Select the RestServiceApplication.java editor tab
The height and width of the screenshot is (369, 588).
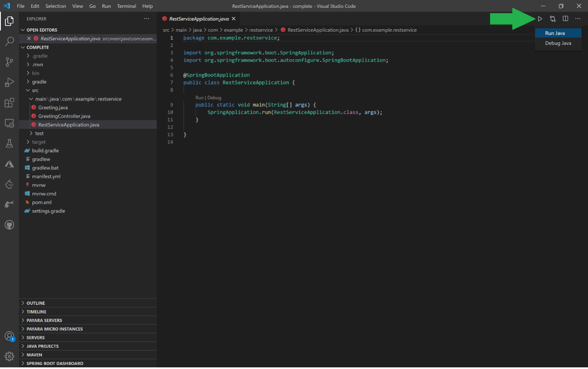[199, 19]
